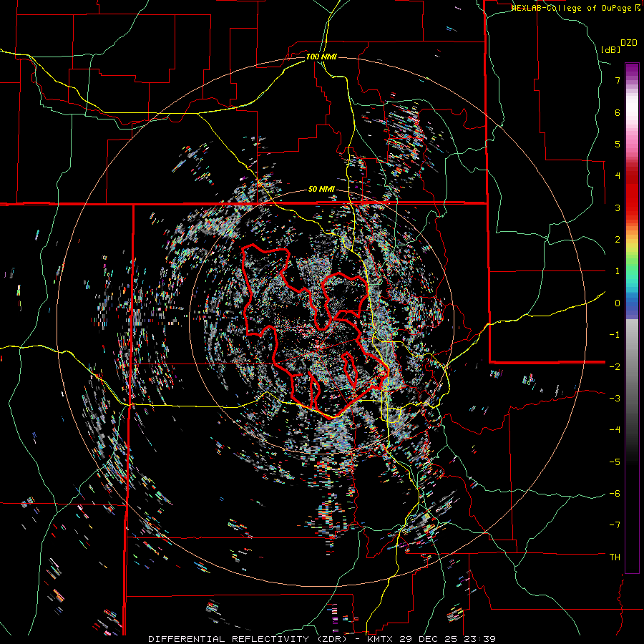Image resolution: width=644 pixels, height=644 pixels.
Task: Click the ZDR color scale bar
Action: click(632, 318)
